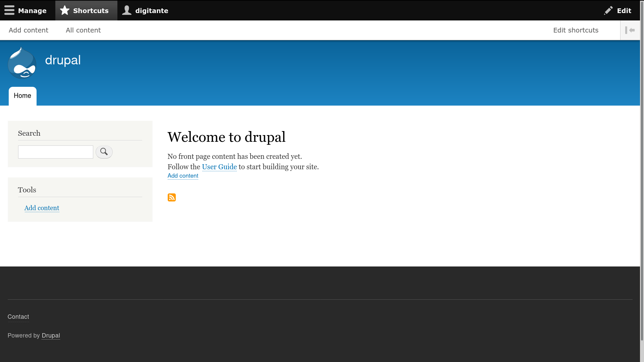The width and height of the screenshot is (644, 362).
Task: Toggle the Shortcuts star tray
Action: (x=85, y=10)
